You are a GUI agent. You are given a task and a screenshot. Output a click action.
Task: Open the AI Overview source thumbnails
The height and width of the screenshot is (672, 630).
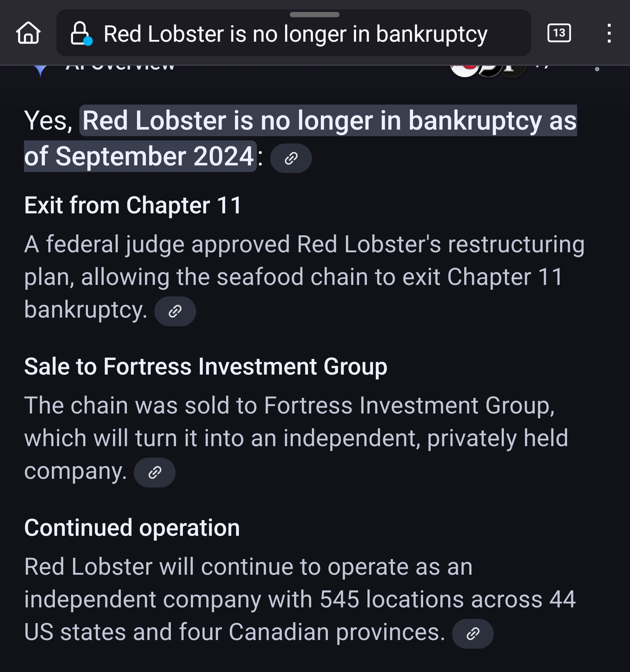tap(487, 69)
